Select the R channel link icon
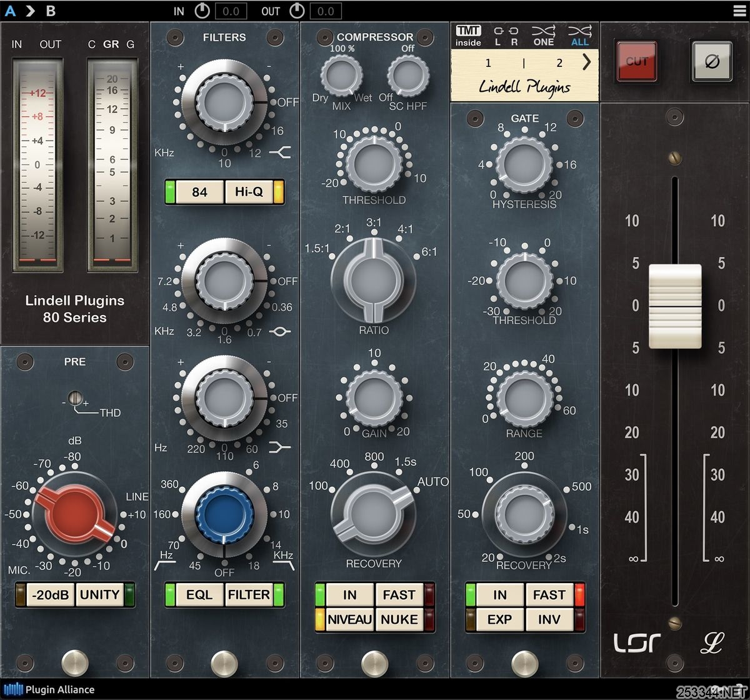The width and height of the screenshot is (750, 700). pyautogui.click(x=514, y=36)
